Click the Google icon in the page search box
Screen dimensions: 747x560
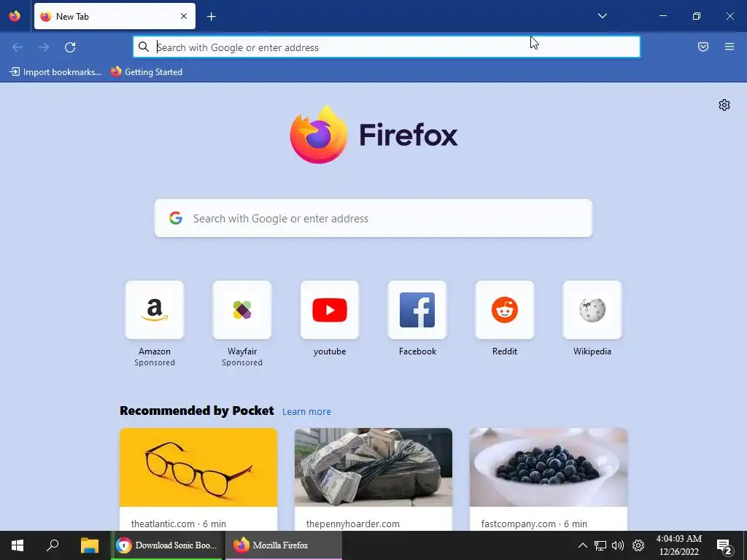tap(175, 218)
